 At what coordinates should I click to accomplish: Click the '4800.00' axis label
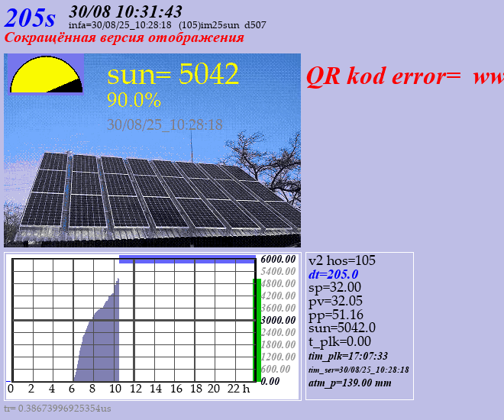278,283
